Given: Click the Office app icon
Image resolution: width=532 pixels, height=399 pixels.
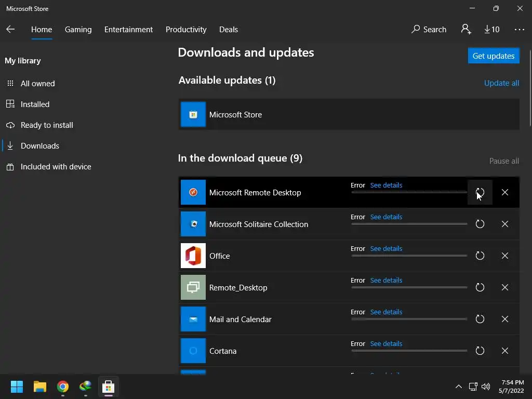Looking at the screenshot, I should 193,256.
